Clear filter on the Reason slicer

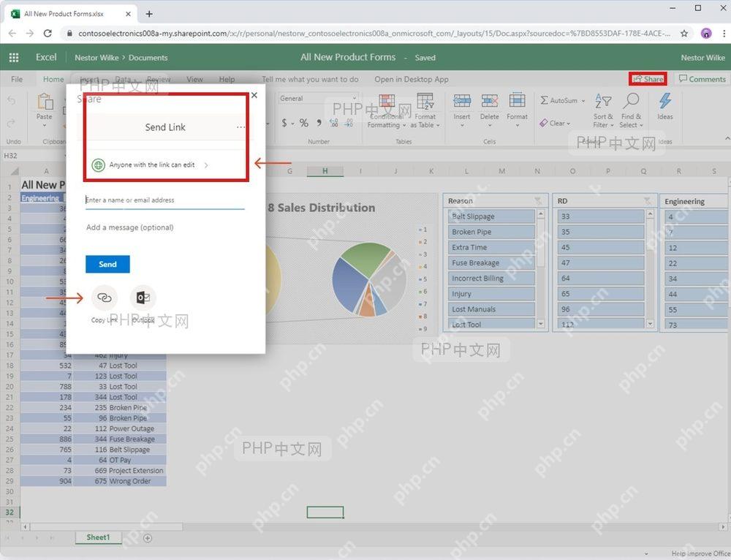(x=539, y=201)
